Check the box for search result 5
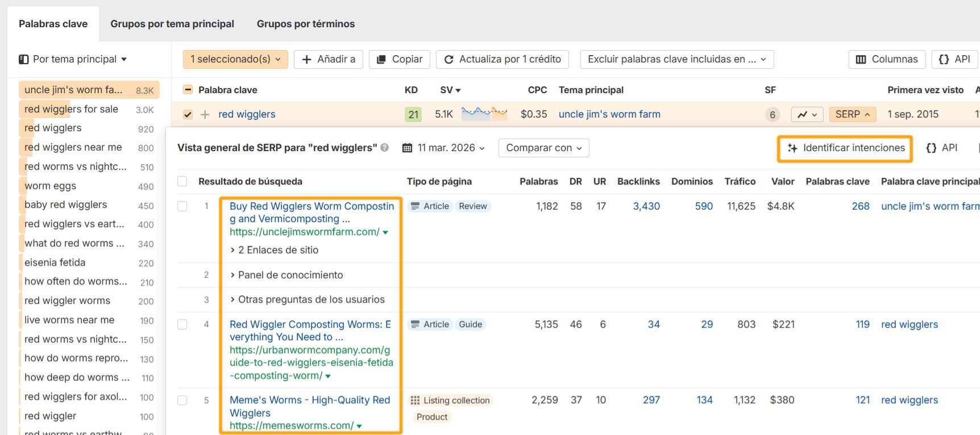980x435 pixels. pyautogui.click(x=182, y=400)
